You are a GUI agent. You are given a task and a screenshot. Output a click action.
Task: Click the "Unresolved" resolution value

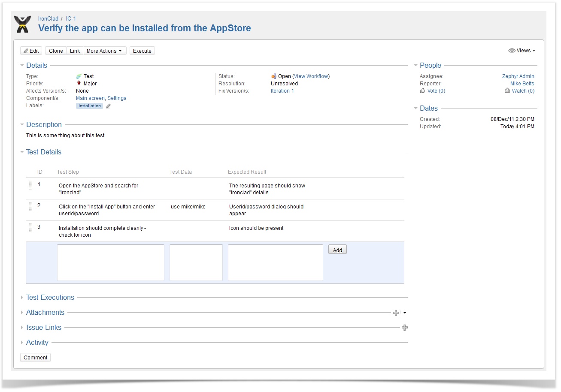tap(284, 84)
